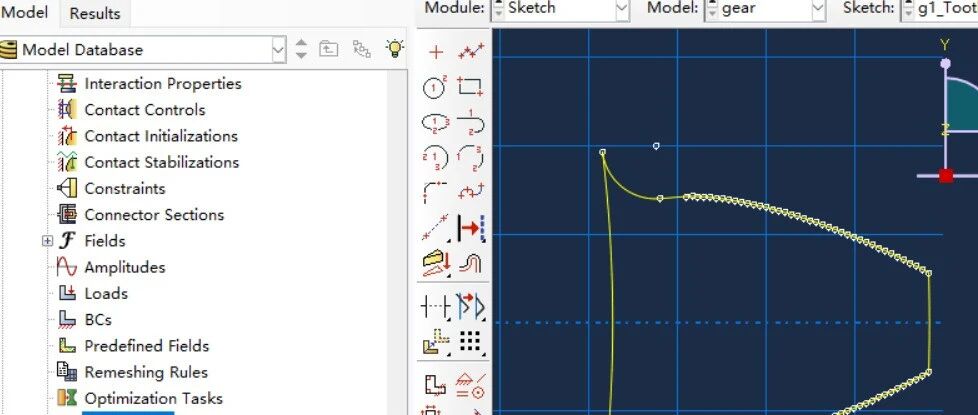Click the stepper arrows before the Sketch field
The image size is (978, 415).
click(907, 9)
